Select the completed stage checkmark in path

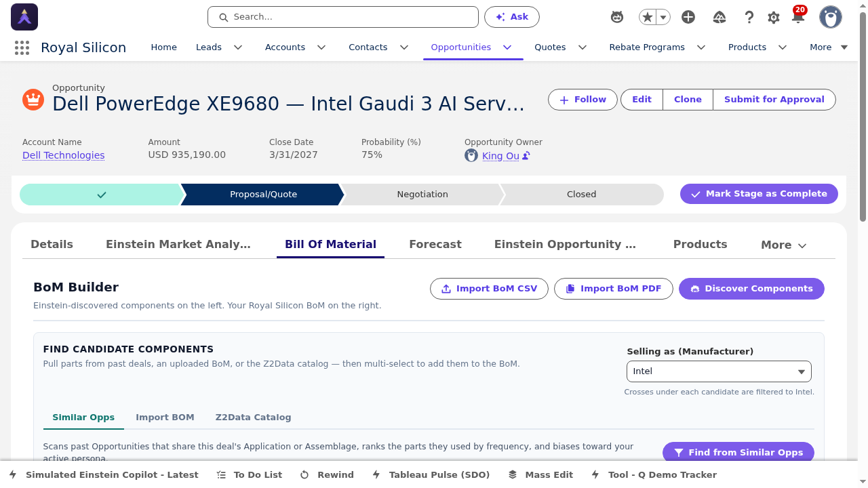(102, 195)
